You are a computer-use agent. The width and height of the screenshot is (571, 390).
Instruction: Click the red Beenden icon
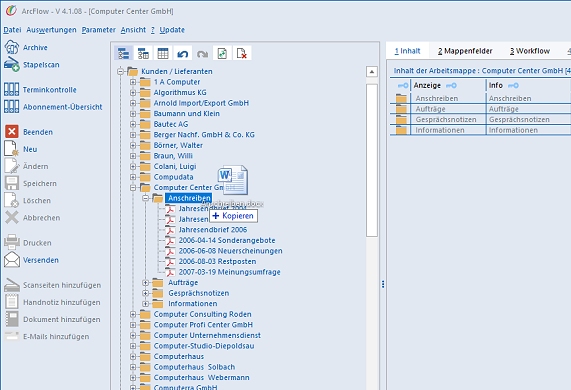pos(12,131)
